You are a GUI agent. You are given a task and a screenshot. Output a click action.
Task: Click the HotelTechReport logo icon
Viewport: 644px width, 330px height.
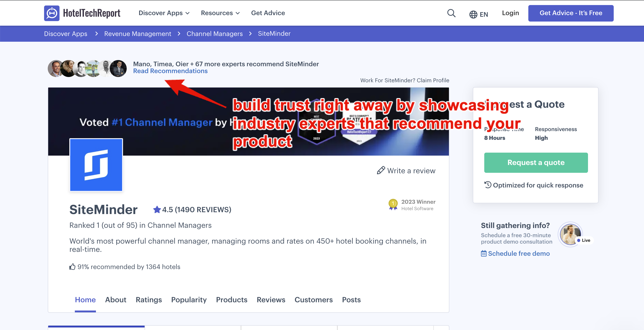coord(51,13)
